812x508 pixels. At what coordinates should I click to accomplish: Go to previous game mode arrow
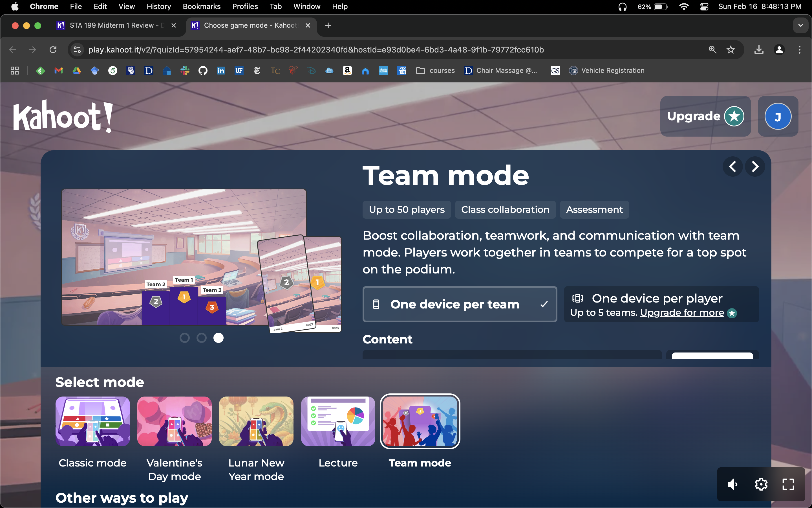tap(732, 166)
